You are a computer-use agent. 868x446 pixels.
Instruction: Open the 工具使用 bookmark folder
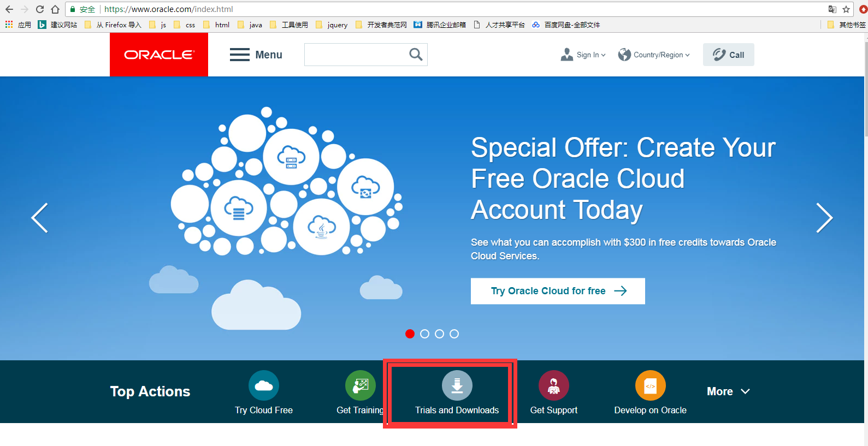[289, 25]
